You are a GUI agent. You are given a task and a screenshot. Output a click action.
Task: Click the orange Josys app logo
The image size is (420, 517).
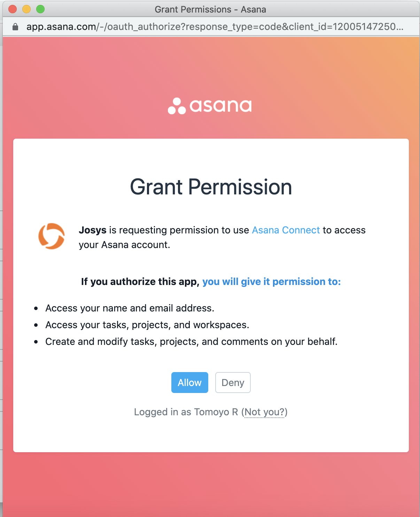[52, 236]
